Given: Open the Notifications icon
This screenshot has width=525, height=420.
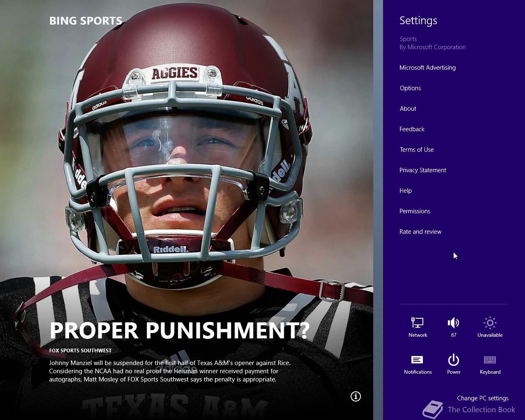Looking at the screenshot, I should [418, 360].
